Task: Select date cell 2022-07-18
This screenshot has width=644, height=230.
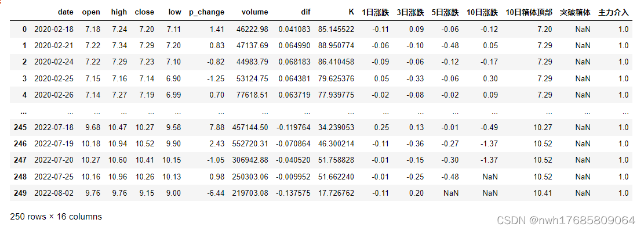Action: [53, 127]
